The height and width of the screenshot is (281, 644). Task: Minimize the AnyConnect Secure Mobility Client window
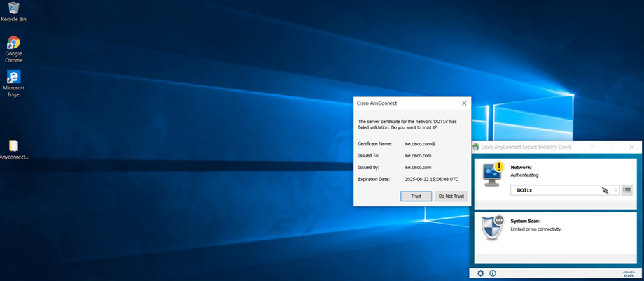click(593, 147)
